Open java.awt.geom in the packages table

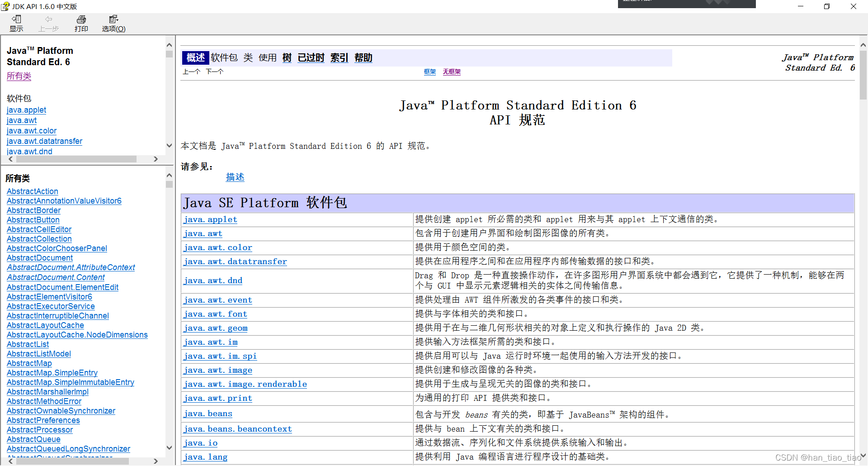[216, 328]
